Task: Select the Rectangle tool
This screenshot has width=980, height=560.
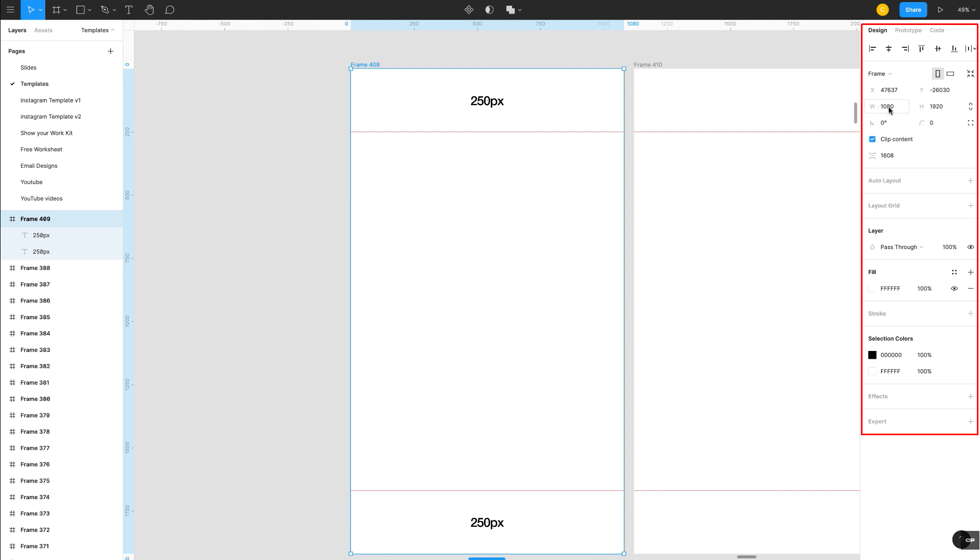Action: pos(80,9)
